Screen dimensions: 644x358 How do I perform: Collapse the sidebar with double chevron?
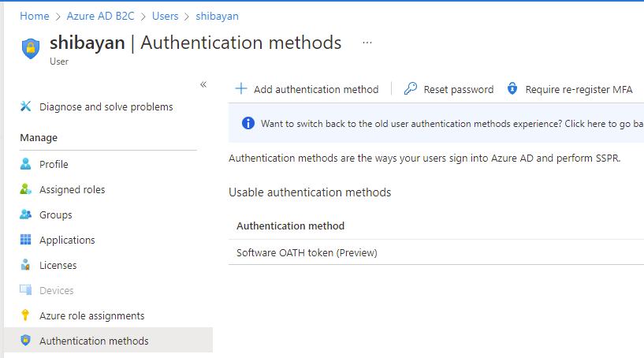[x=203, y=84]
